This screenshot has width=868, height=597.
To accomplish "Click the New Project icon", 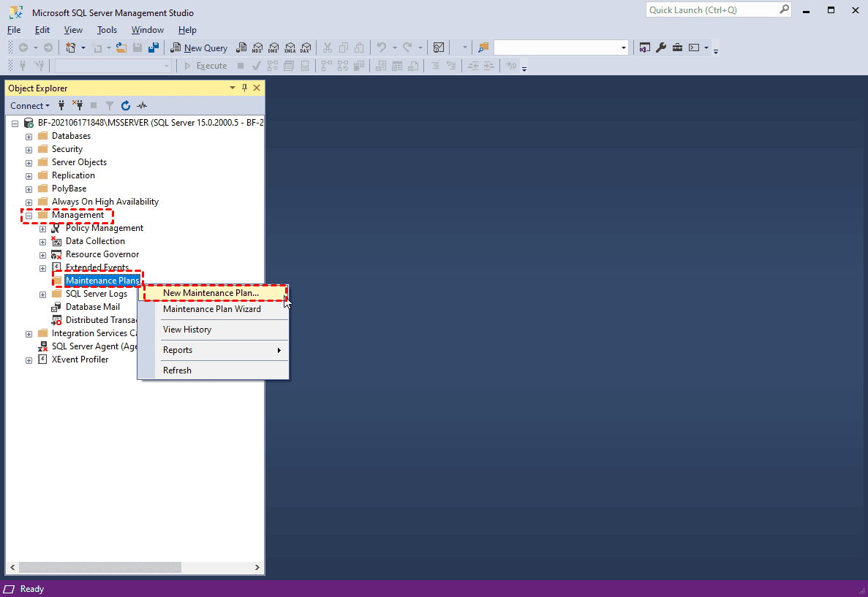I will 70,48.
